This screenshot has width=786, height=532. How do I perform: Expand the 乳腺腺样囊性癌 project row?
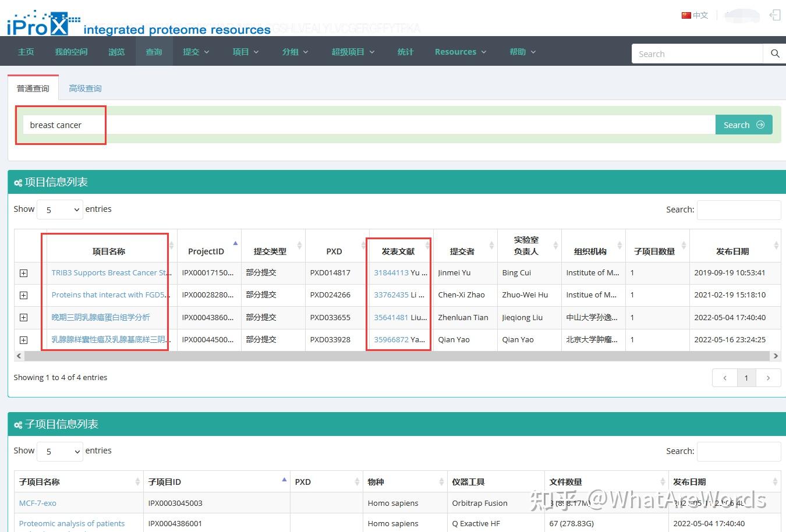(x=24, y=340)
